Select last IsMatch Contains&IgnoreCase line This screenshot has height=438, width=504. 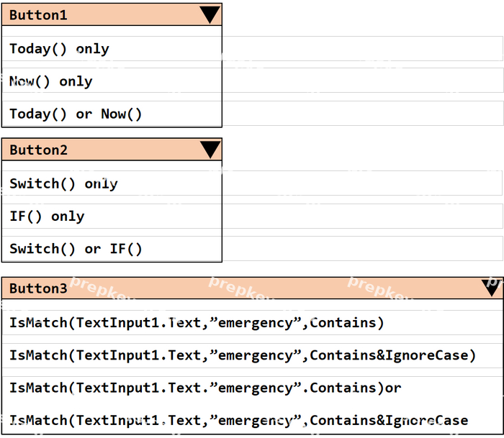(x=252, y=420)
